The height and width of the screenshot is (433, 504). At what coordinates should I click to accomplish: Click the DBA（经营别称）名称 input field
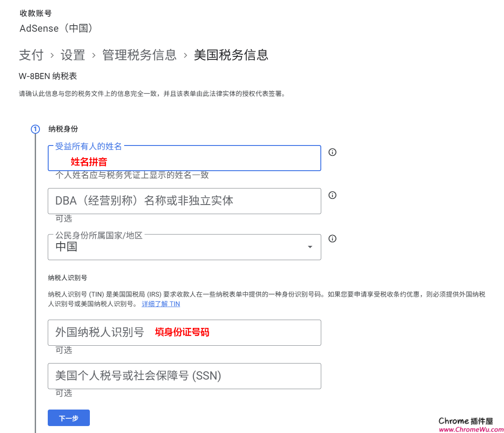[184, 201]
